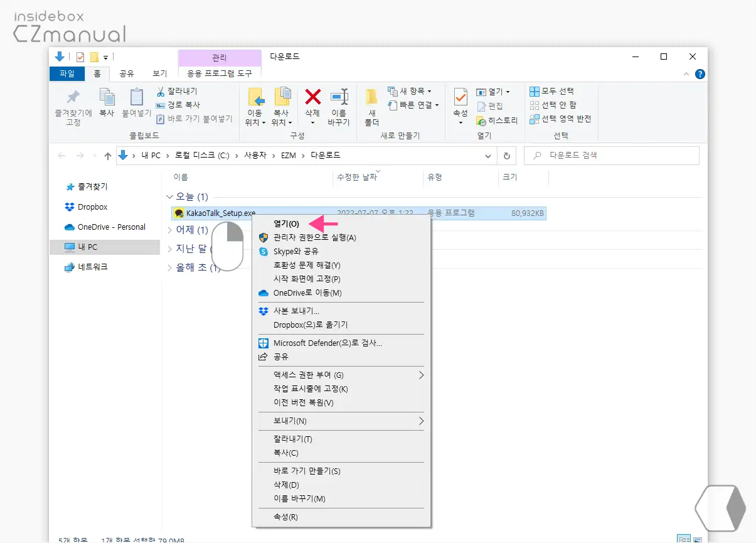Switch to the File (파일) tab
756x543 pixels.
[67, 73]
